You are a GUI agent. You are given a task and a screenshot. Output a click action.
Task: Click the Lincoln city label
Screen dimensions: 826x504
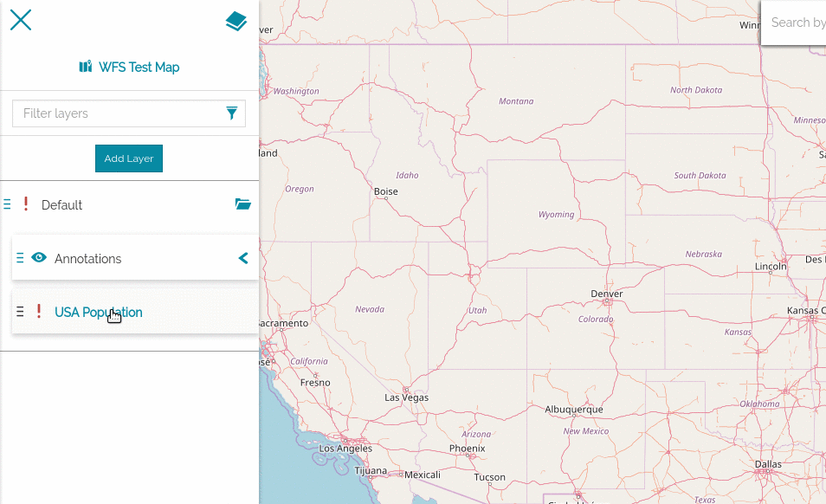[771, 267]
